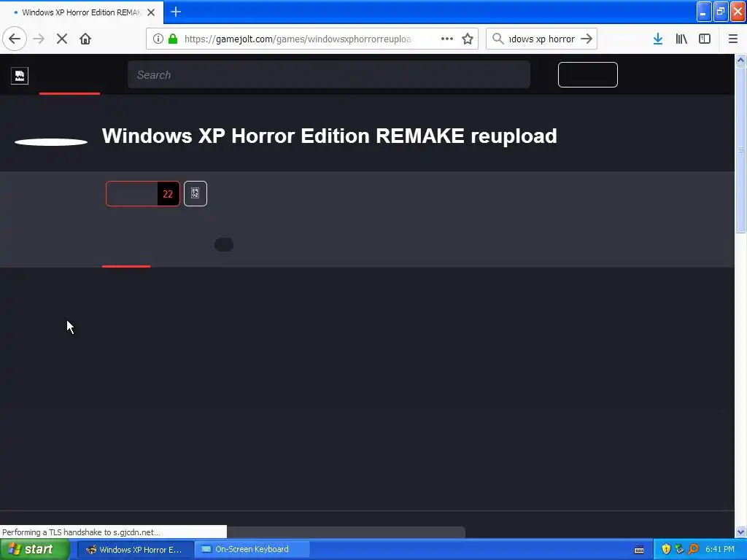This screenshot has width=747, height=560.
Task: Click the QR-style icon button beside 22
Action: click(x=196, y=193)
